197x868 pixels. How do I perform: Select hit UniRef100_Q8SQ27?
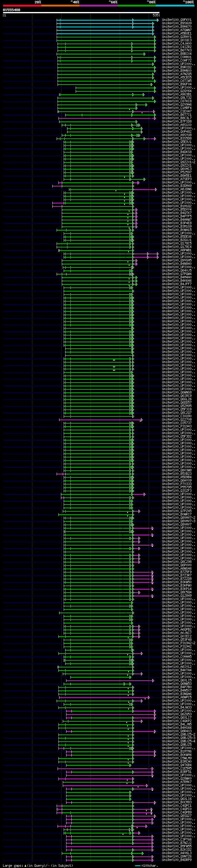pos(176,816)
